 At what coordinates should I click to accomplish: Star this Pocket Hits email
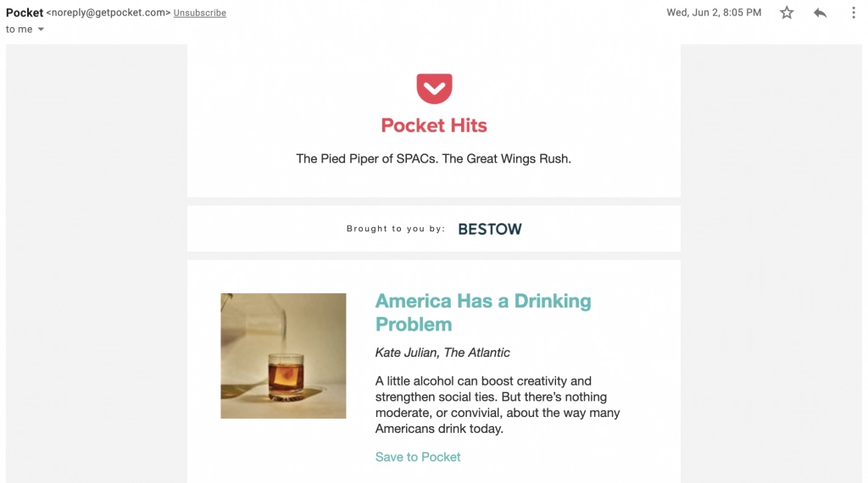(787, 13)
